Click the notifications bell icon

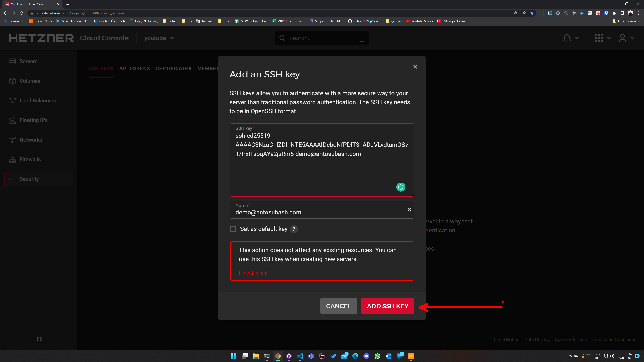point(567,38)
